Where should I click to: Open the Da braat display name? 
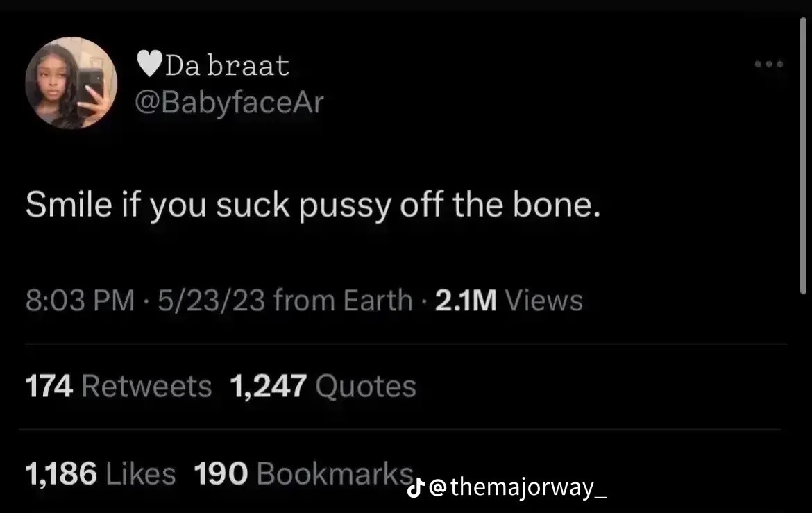point(228,65)
